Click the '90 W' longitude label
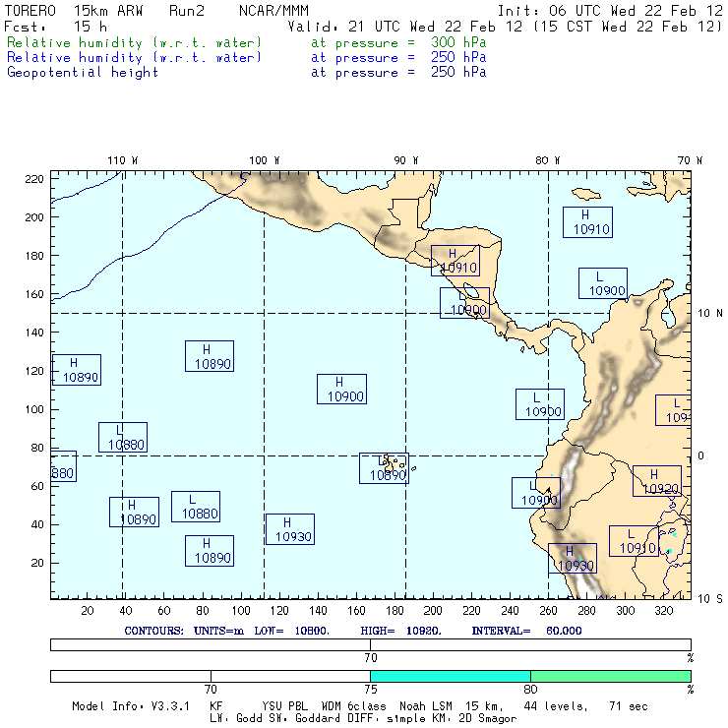Viewport: 728px width, 728px height. point(405,160)
